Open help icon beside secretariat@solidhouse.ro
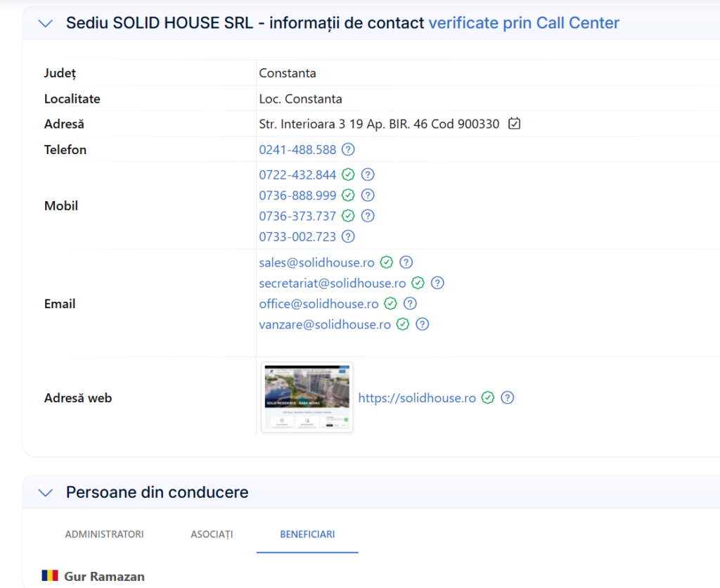Viewport: 720px width, 588px height. tap(437, 283)
